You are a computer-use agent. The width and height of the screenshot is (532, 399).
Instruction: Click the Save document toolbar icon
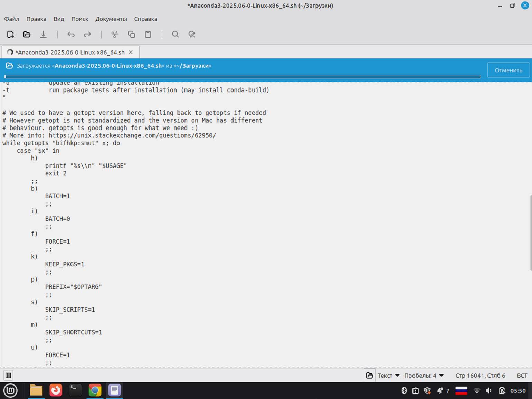coord(43,34)
